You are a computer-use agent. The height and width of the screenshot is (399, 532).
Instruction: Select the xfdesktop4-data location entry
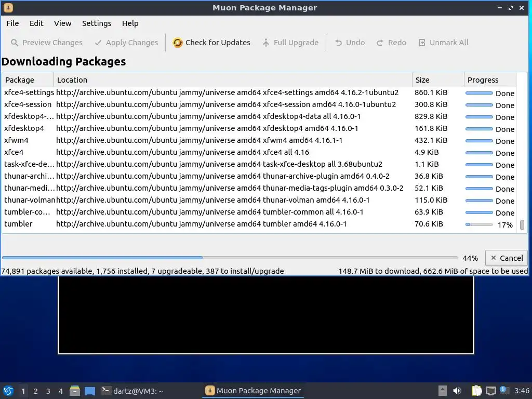[x=208, y=116]
